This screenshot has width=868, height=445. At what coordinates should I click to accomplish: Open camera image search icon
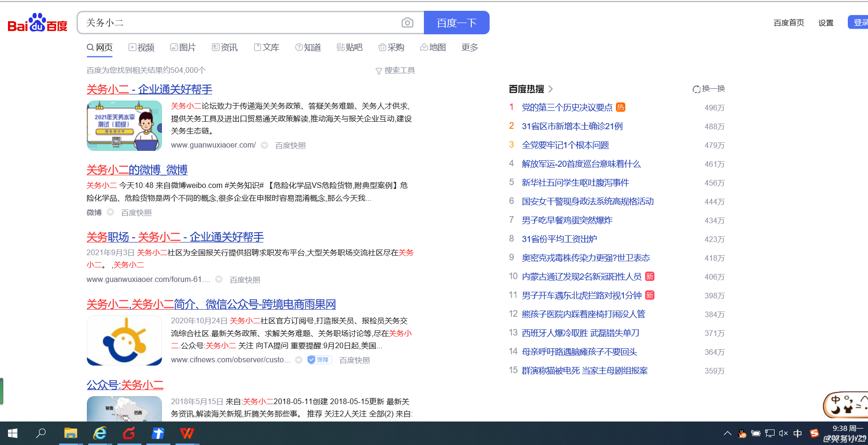tap(407, 23)
